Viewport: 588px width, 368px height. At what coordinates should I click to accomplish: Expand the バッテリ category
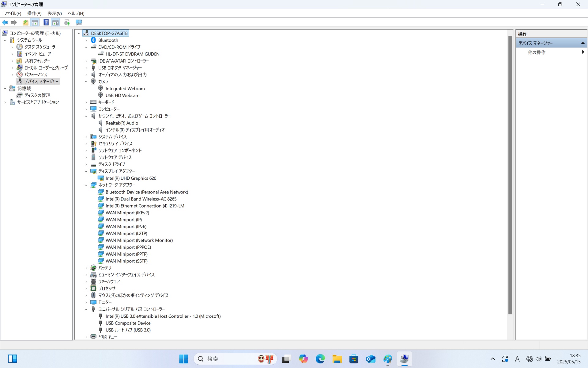click(86, 268)
